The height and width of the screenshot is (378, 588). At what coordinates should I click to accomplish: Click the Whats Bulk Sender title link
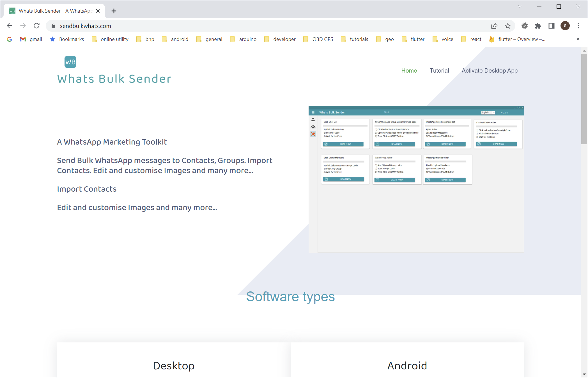tap(114, 79)
